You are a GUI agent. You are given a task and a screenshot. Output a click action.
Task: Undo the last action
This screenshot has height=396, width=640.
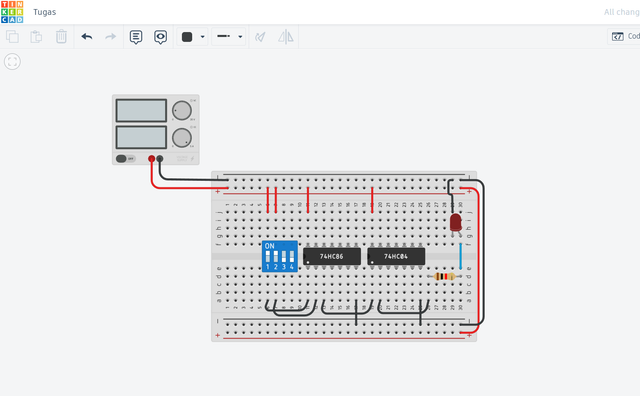pos(87,37)
